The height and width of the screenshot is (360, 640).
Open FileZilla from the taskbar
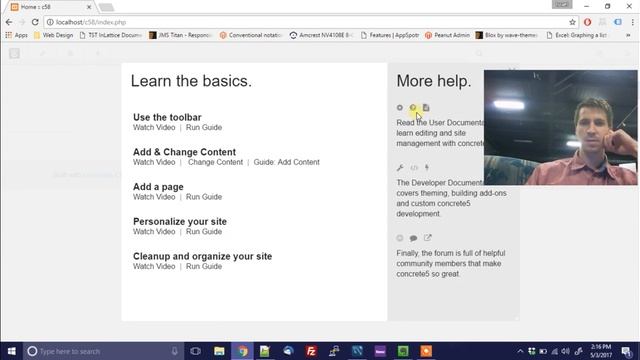(311, 351)
